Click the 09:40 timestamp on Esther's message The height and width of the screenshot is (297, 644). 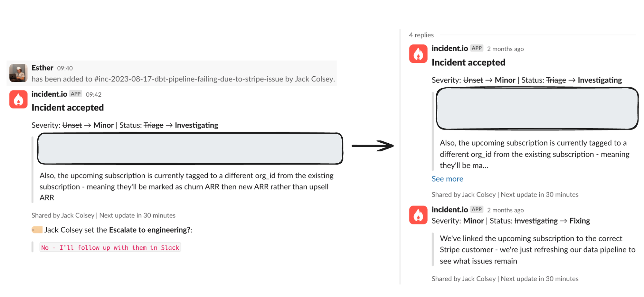point(65,68)
